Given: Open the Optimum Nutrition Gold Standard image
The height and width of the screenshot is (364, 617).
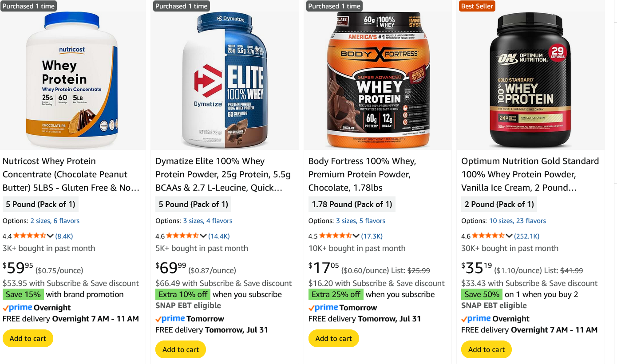Looking at the screenshot, I should coord(530,80).
